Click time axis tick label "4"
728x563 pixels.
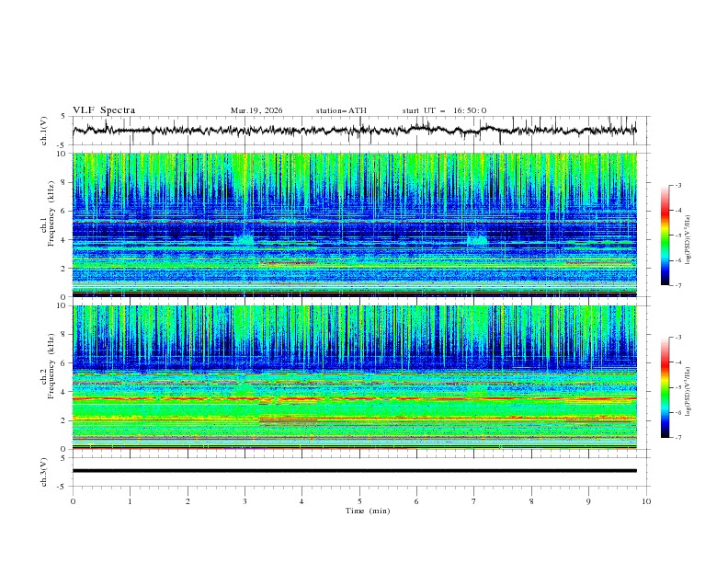tap(301, 501)
